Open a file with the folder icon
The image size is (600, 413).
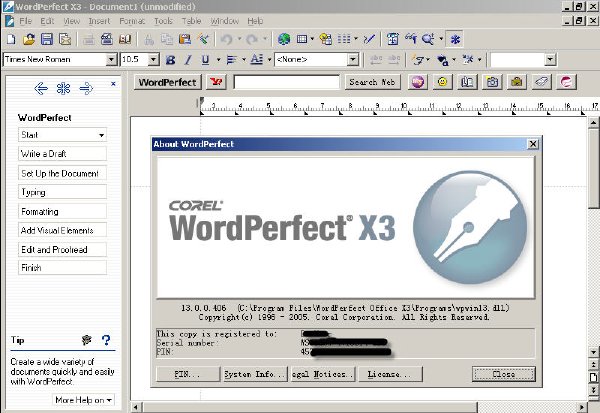pos(29,39)
